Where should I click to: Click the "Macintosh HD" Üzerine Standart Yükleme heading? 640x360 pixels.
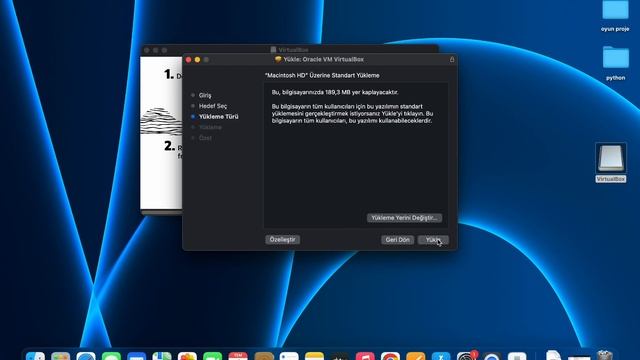click(322, 76)
